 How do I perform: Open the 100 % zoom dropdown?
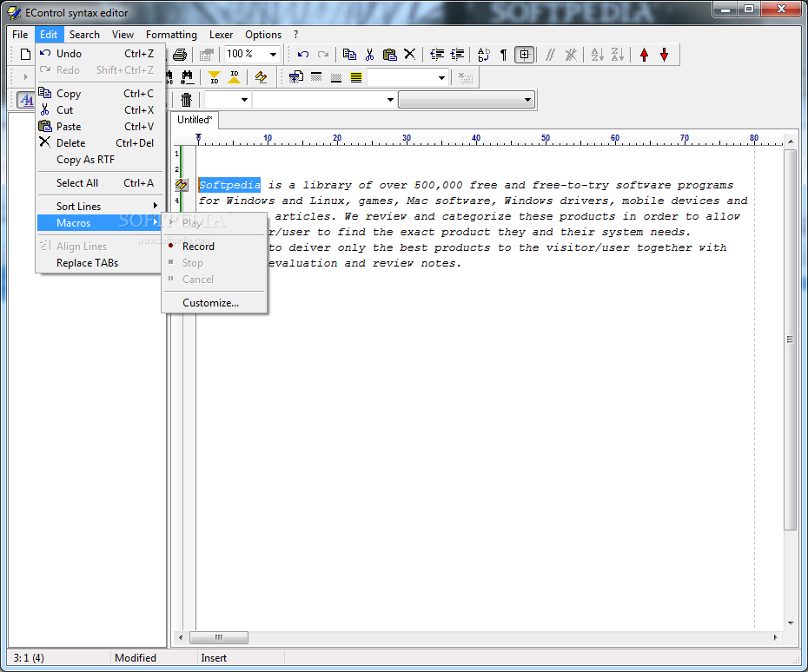pos(273,54)
